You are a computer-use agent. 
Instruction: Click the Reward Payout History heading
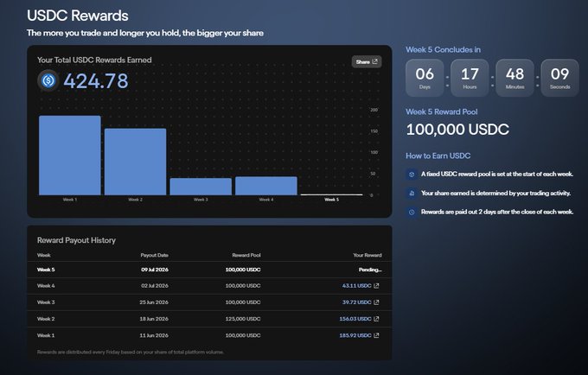[76, 240]
